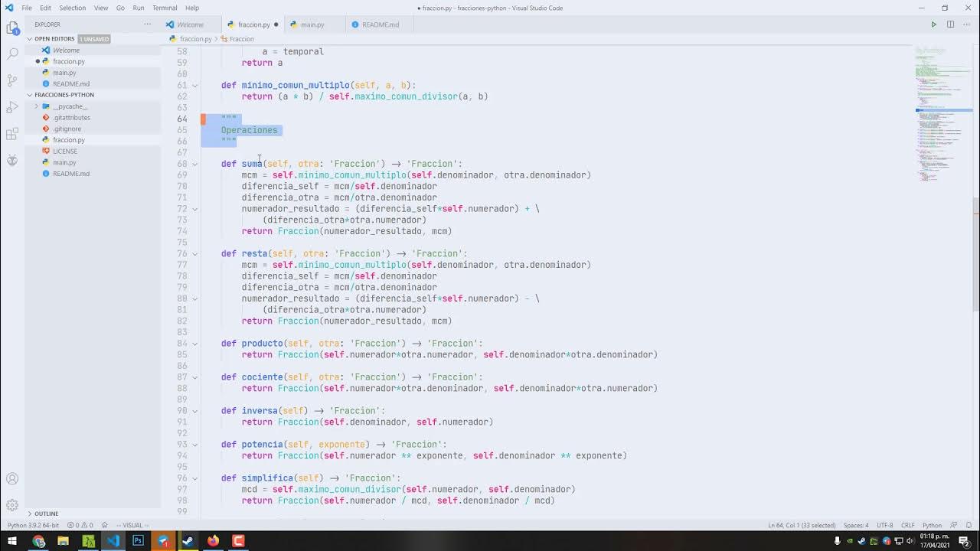Open the File menu

(27, 8)
